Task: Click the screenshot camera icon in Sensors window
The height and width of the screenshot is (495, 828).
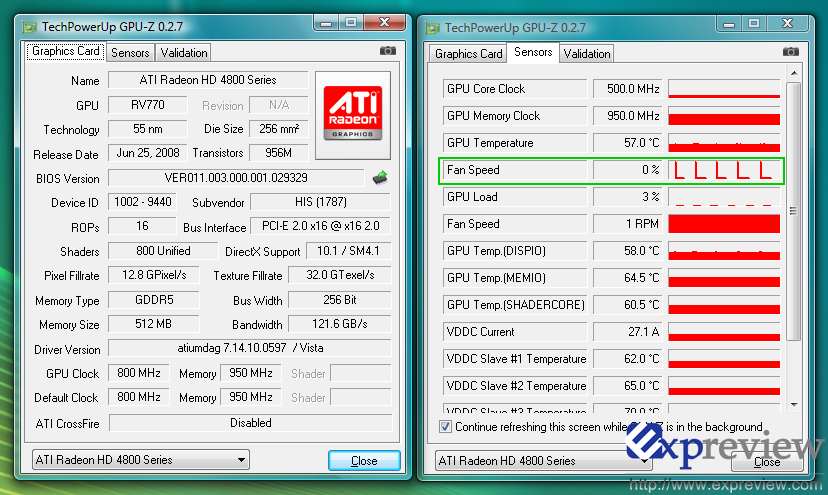Action: pos(791,51)
